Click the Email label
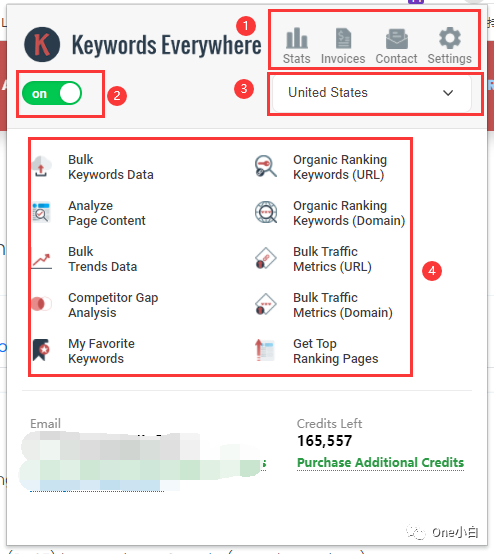The image size is (494, 554). coord(46,423)
